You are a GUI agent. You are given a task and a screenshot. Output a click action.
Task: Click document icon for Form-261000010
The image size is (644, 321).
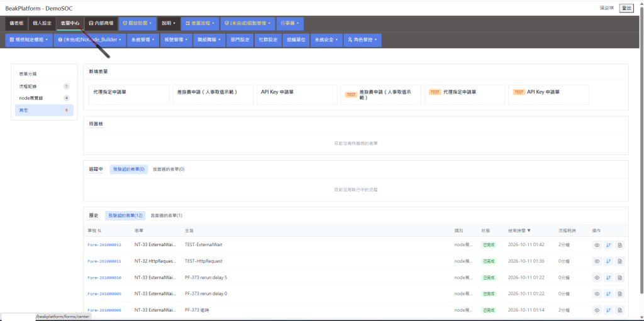coord(619,278)
